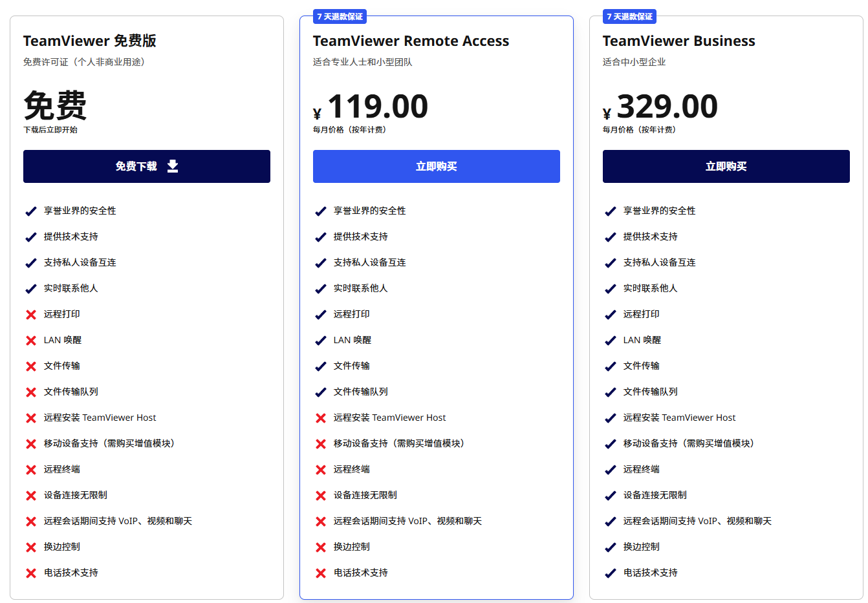Click 享誉业界的安全性 text in Remote Access card

click(370, 211)
